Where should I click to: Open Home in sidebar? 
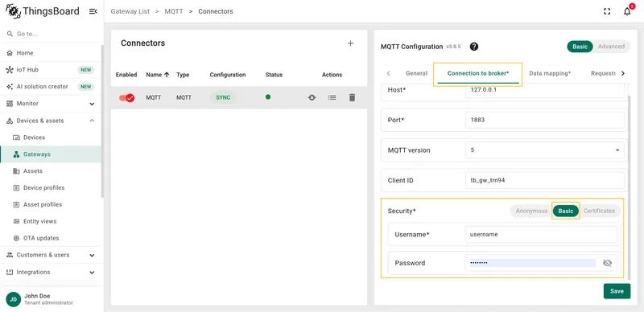(50, 53)
